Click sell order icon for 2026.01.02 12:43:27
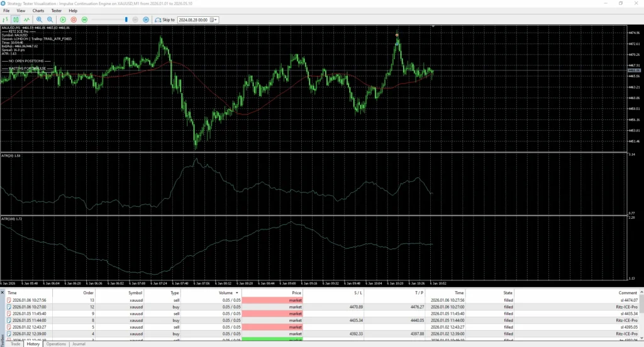The image size is (644, 347). 9,328
